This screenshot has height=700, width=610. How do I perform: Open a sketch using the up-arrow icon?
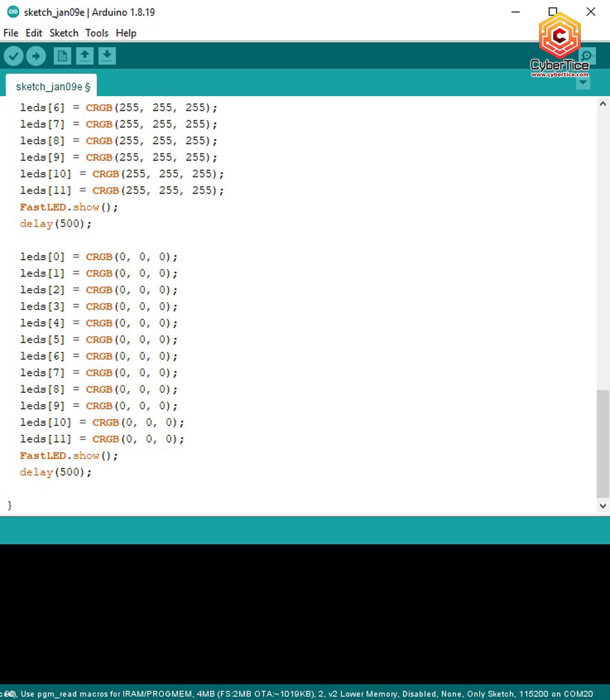click(85, 56)
